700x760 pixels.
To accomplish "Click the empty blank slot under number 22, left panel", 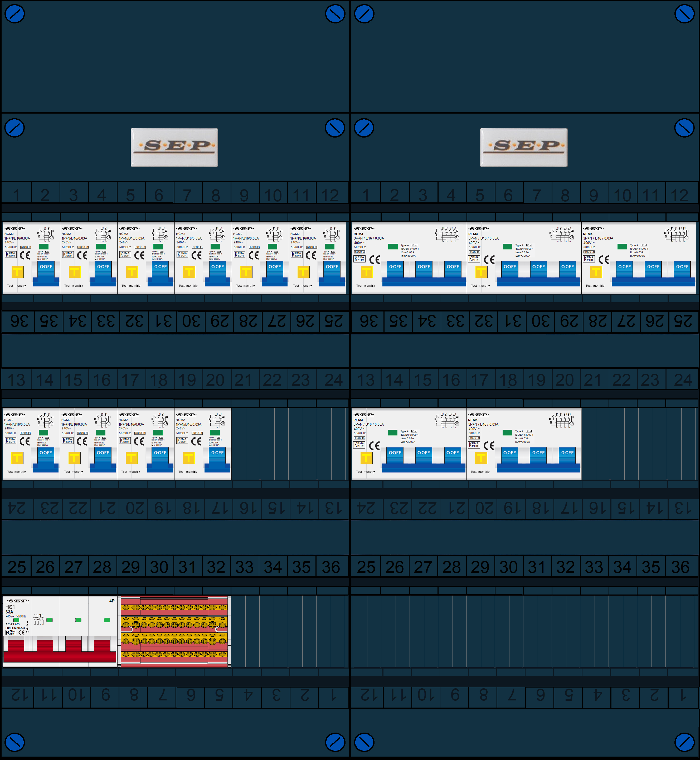I will pos(274,444).
